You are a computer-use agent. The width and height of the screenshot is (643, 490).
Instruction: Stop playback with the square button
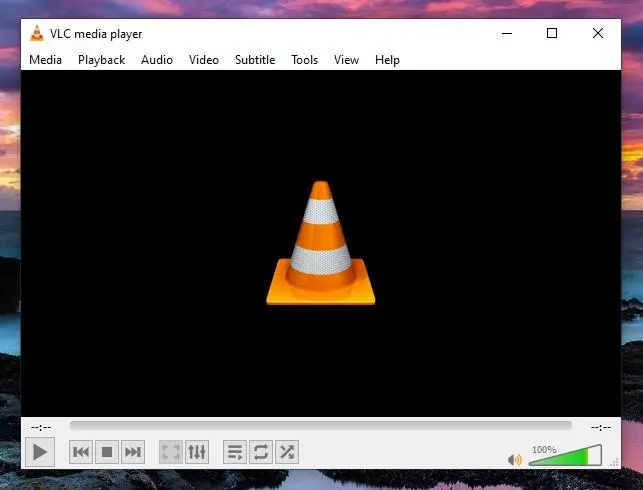(x=107, y=452)
